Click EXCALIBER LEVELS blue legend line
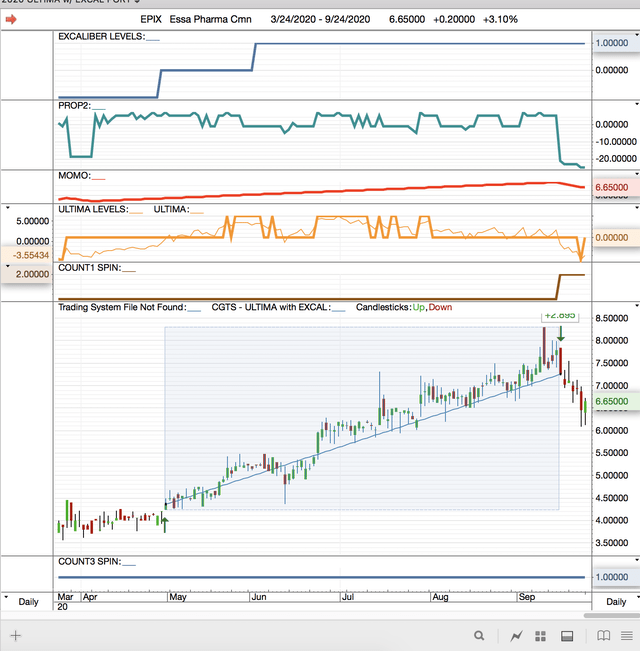Image resolution: width=640 pixels, height=651 pixels. coord(153,40)
